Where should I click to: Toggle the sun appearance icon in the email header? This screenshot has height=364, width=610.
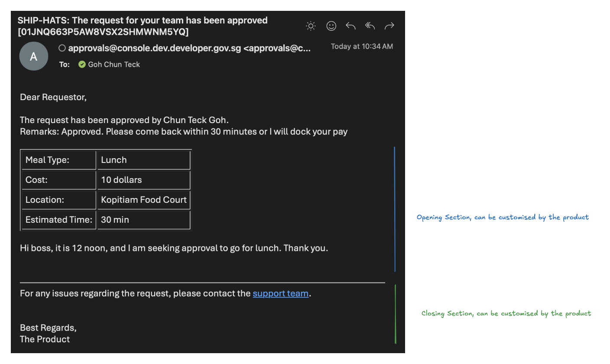pos(311,26)
